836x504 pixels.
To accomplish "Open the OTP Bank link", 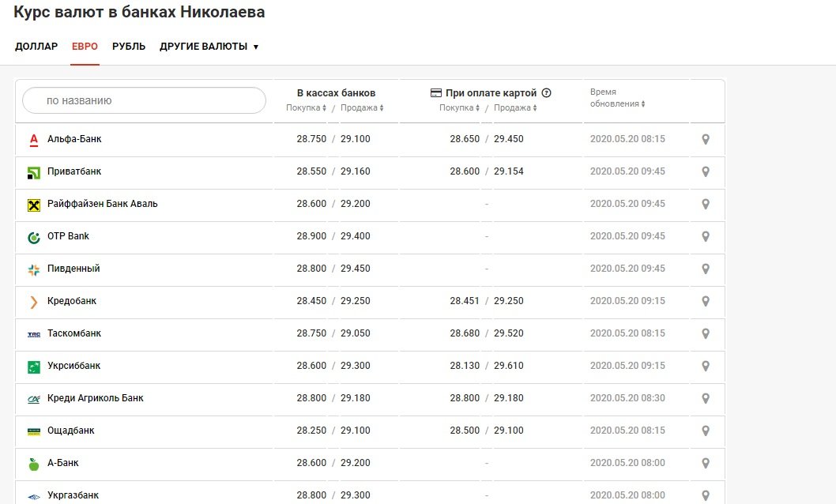I will tap(68, 236).
